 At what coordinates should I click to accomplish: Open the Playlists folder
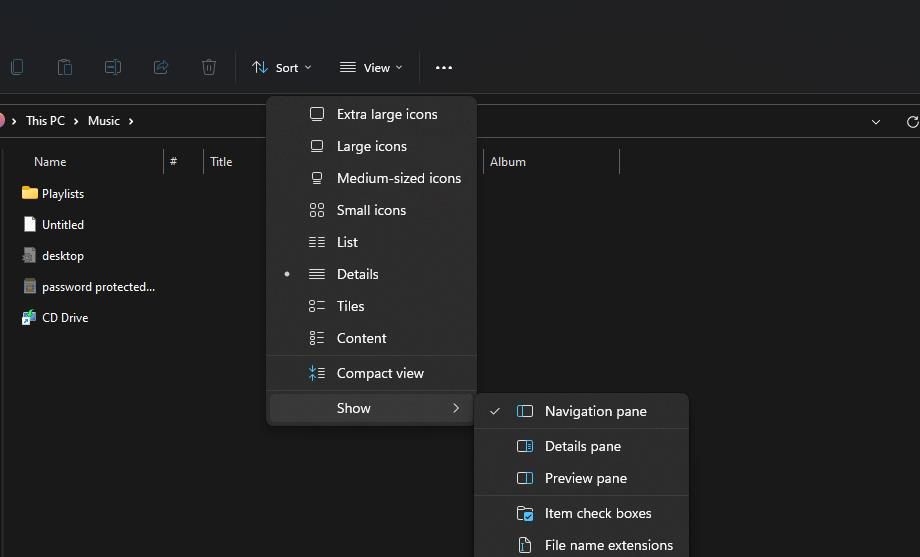point(62,193)
